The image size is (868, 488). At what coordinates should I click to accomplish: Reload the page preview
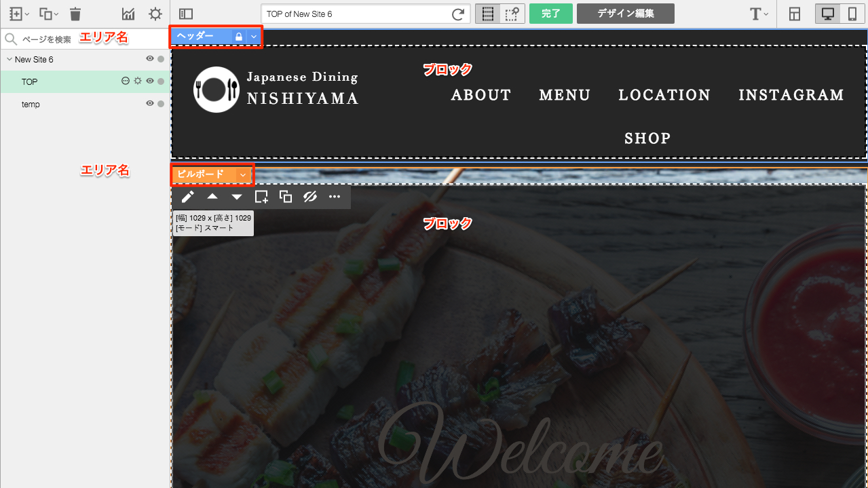click(459, 14)
